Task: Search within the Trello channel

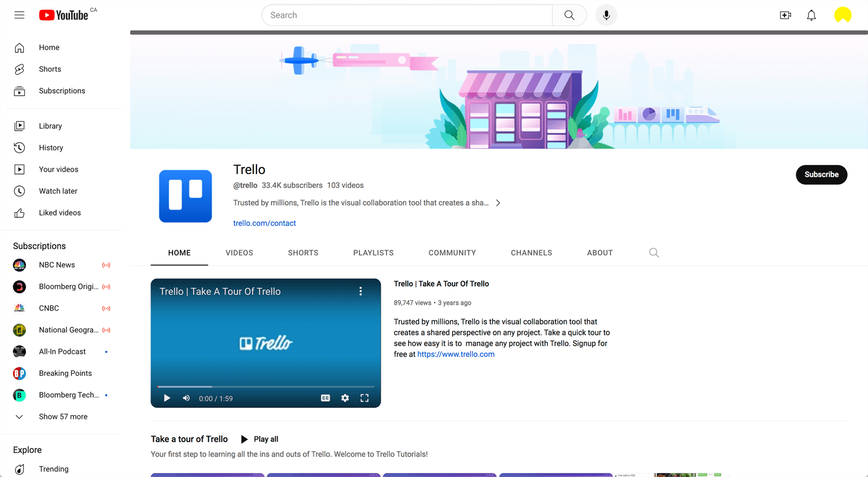Action: tap(654, 253)
